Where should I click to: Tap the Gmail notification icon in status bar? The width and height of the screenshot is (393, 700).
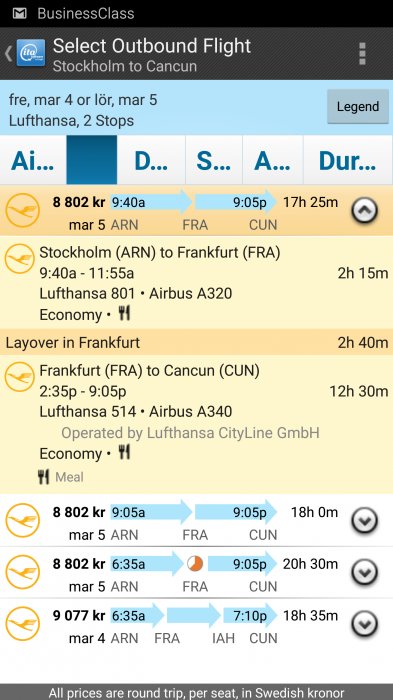[x=19, y=13]
